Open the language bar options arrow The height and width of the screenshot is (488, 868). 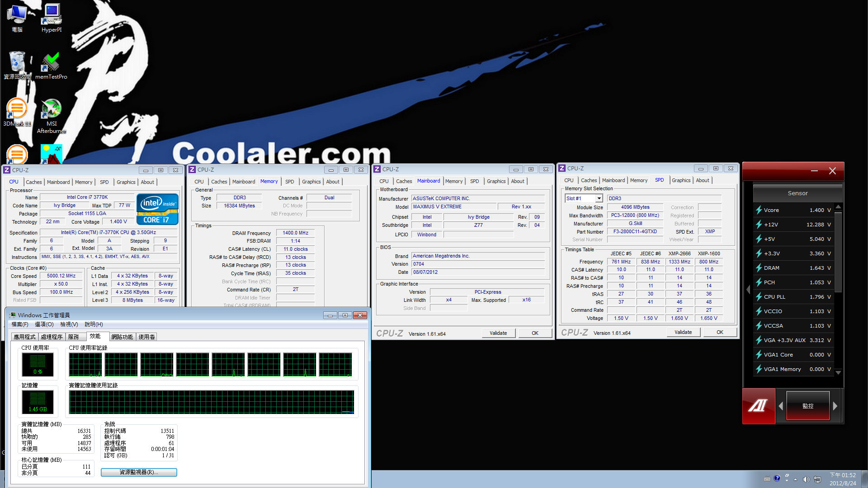(787, 480)
